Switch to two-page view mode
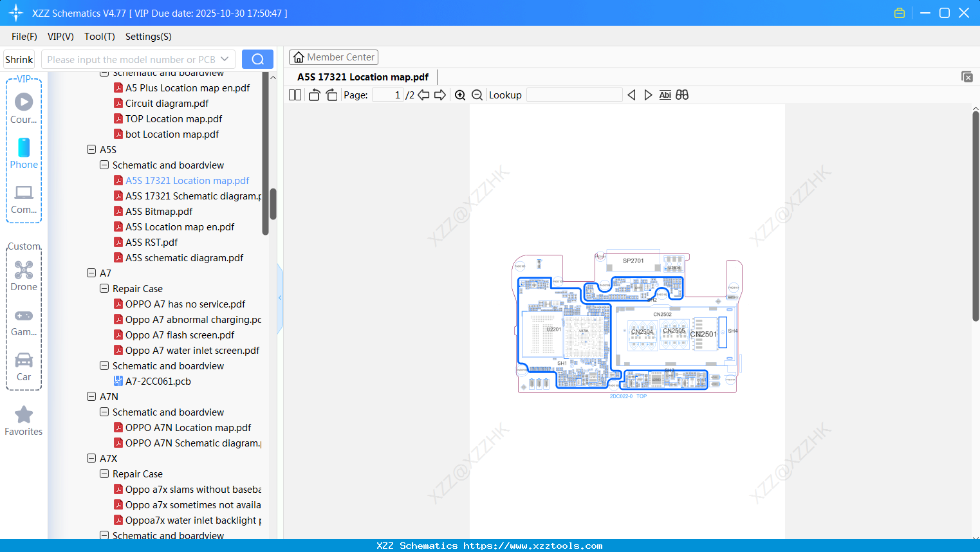Viewport: 980px width, 552px height. pyautogui.click(x=294, y=94)
